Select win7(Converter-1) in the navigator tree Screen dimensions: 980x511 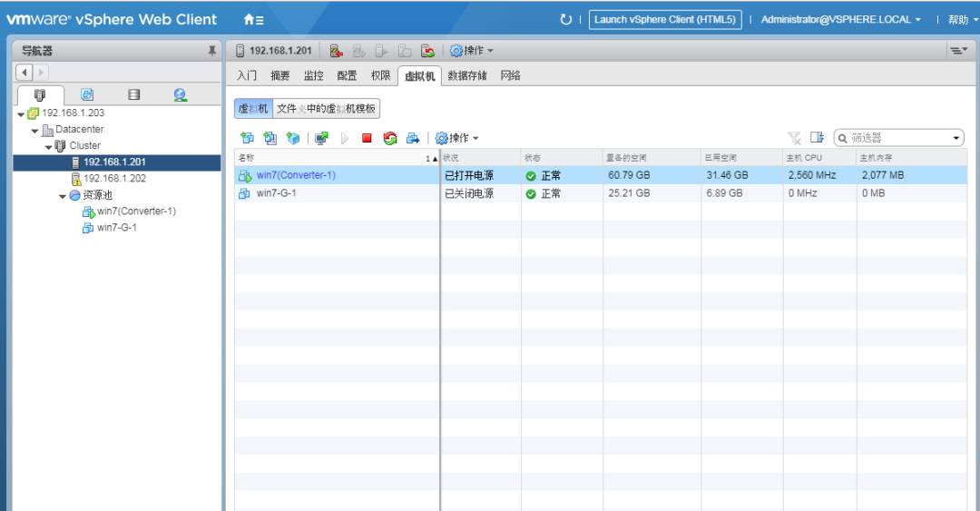[136, 211]
